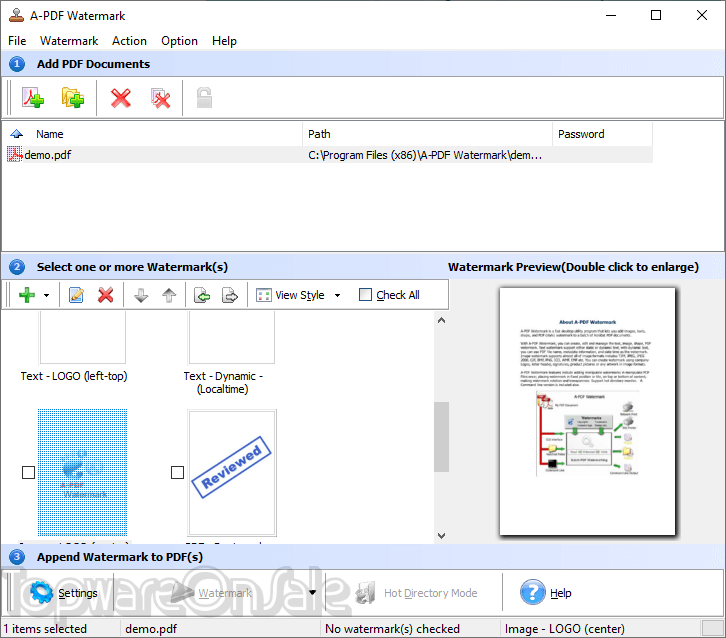Select the A-PDF logo watermark thumbnail
Viewport: 726px width, 638px height.
click(x=82, y=472)
